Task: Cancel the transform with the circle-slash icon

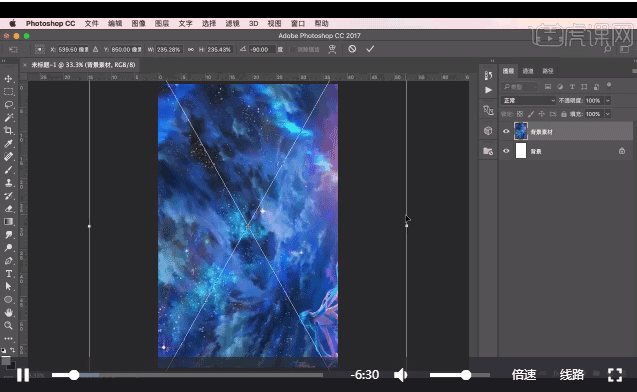Action: click(x=352, y=49)
